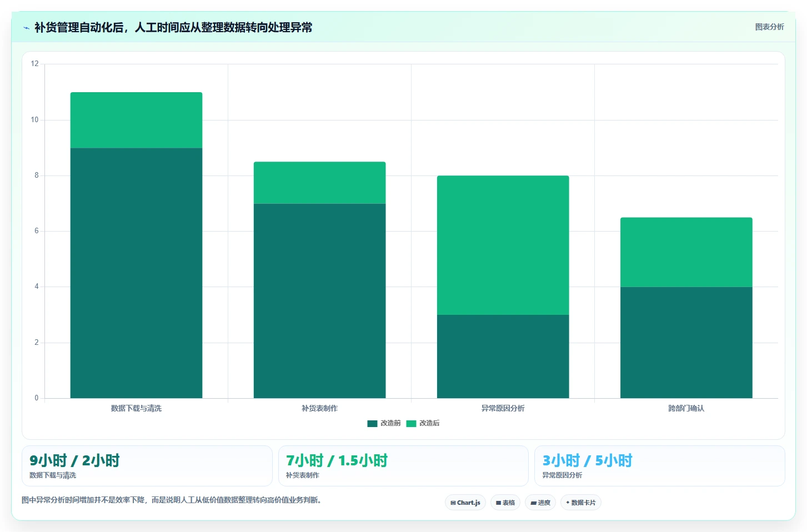This screenshot has height=532, width=807.
Task: Select the 改造前 bar for 异常原因分析
Action: [x=503, y=357]
